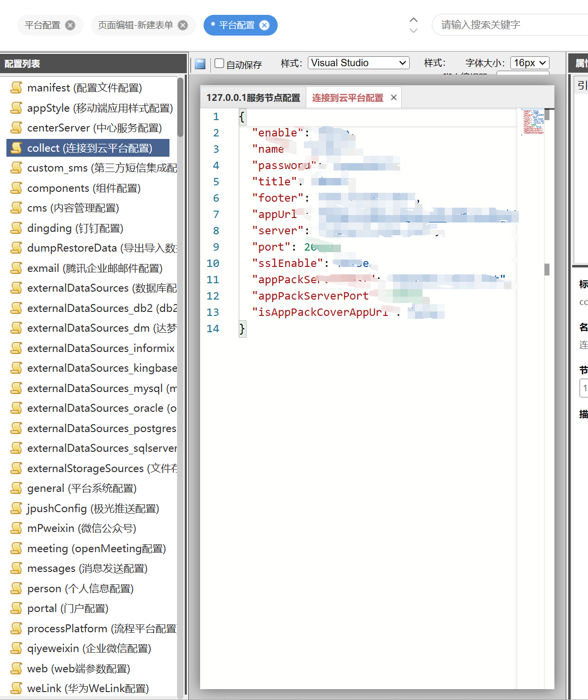The width and height of the screenshot is (588, 700).
Task: Click the weLink config script icon
Action: [x=16, y=688]
